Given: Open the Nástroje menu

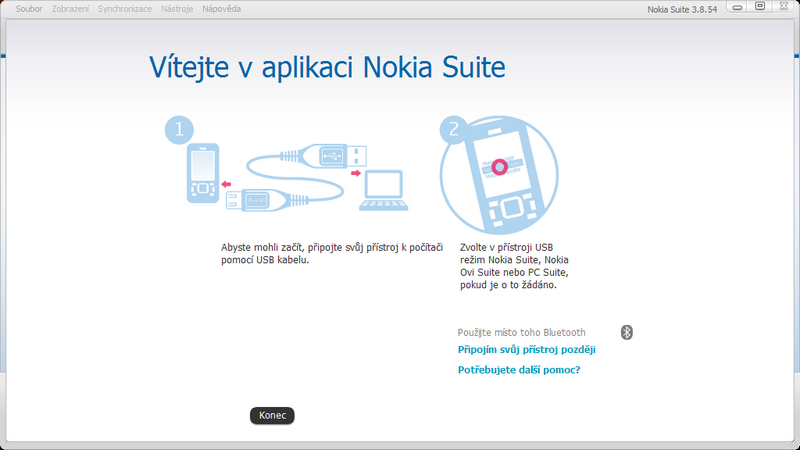Looking at the screenshot, I should [177, 9].
